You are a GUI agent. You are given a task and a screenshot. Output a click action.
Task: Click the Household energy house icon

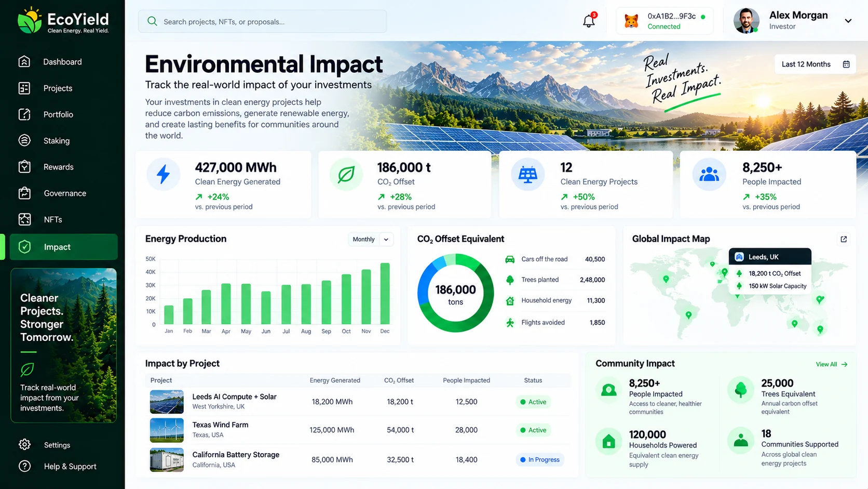(510, 300)
